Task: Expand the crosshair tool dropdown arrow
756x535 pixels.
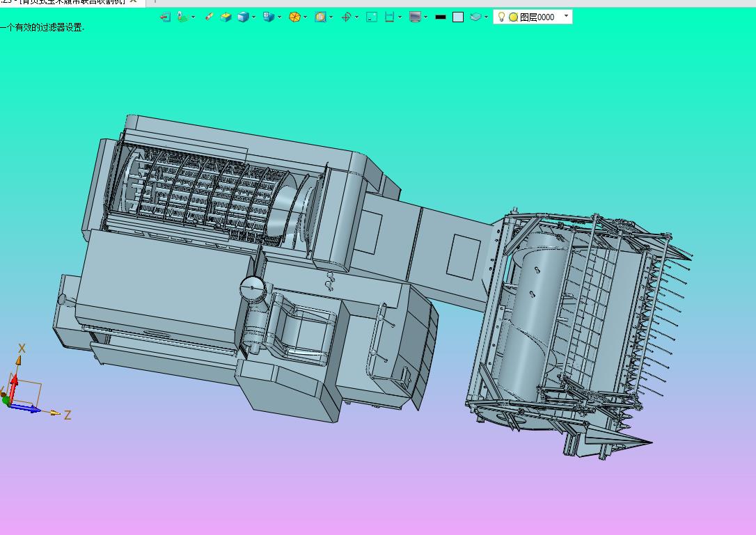Action: click(x=357, y=17)
